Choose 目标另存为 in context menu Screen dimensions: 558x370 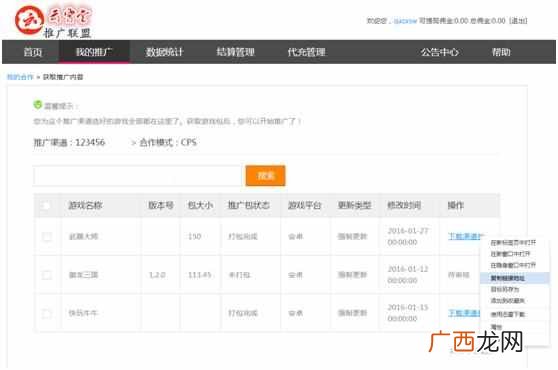click(505, 289)
